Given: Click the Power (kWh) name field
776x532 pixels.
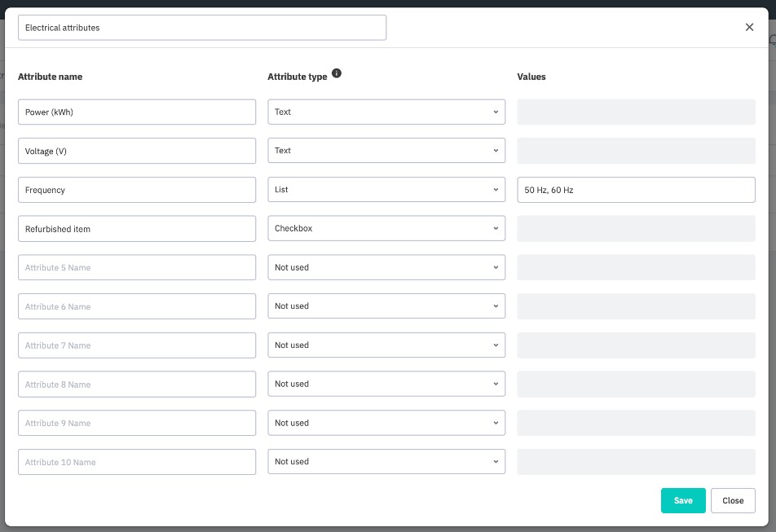Looking at the screenshot, I should pos(136,112).
